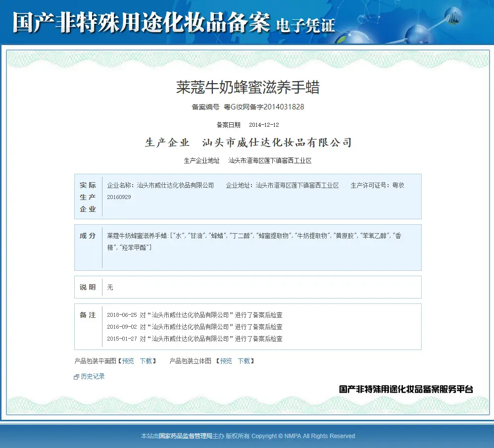This screenshot has width=494, height=448.
Task: Click the 说明 value 无
Action: [x=110, y=287]
